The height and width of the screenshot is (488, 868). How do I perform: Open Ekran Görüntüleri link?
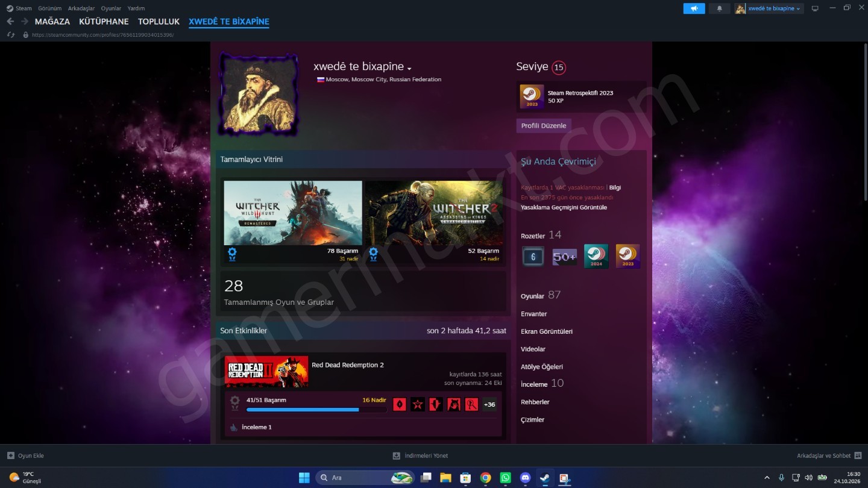click(x=547, y=331)
